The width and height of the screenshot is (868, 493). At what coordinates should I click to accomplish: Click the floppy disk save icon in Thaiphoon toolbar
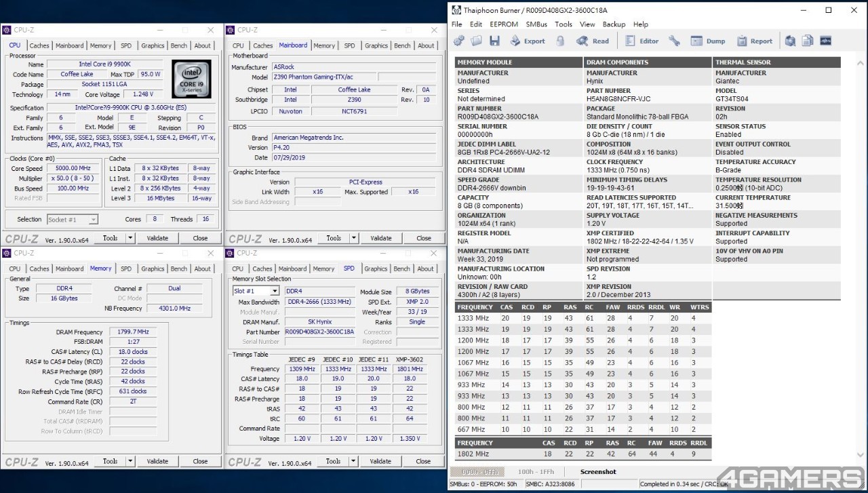494,41
